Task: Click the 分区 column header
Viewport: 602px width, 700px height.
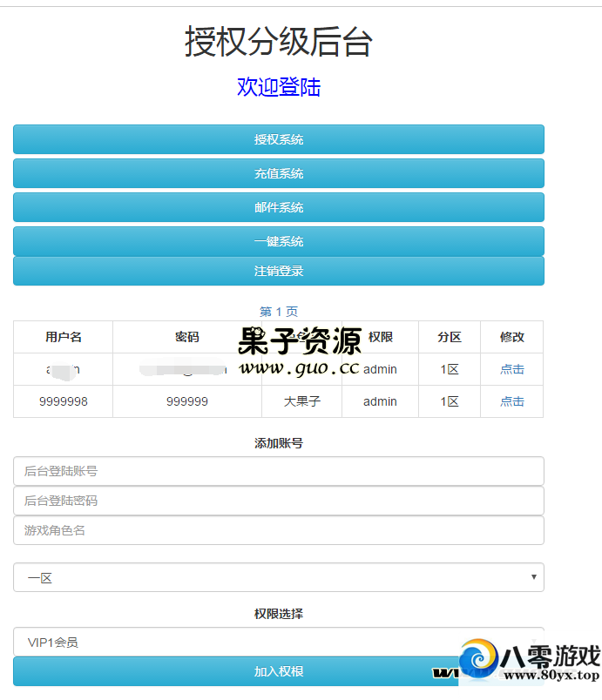Action: 450,337
